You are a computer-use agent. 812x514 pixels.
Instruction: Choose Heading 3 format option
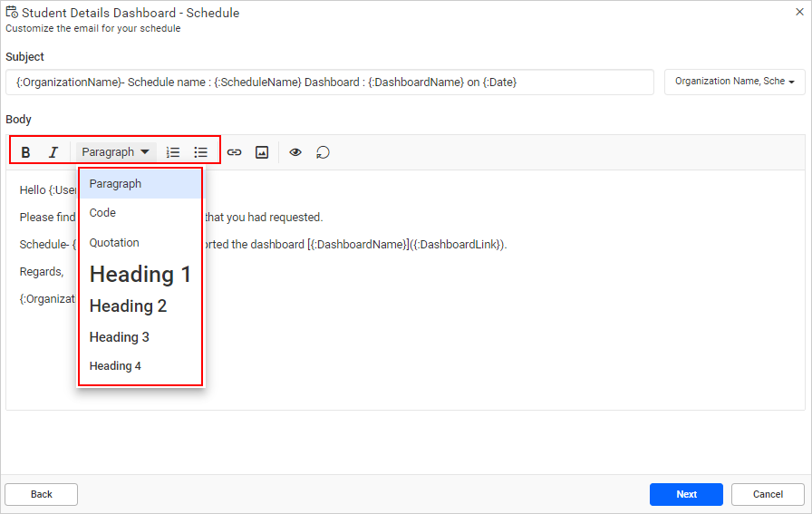[x=140, y=337]
